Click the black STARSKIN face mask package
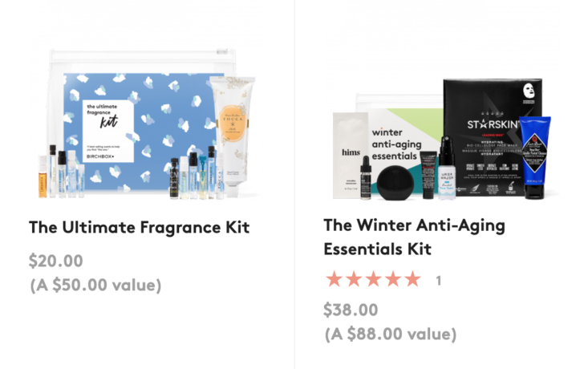 coord(493,137)
